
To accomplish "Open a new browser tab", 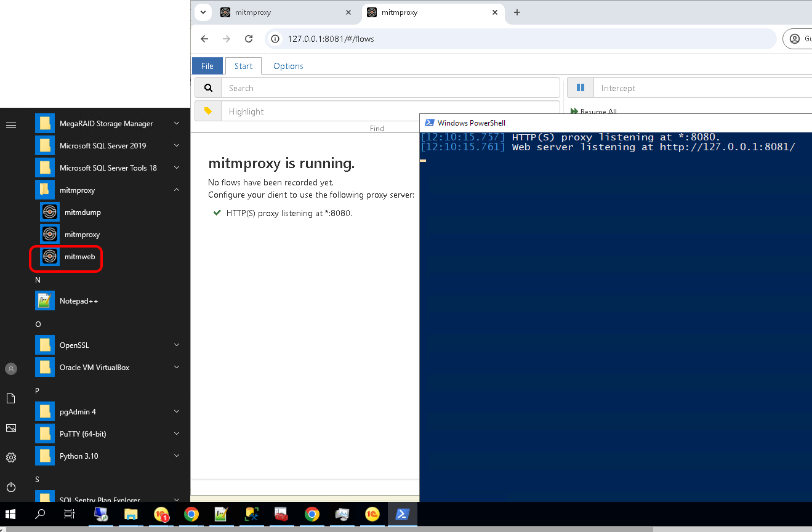I will pos(517,12).
